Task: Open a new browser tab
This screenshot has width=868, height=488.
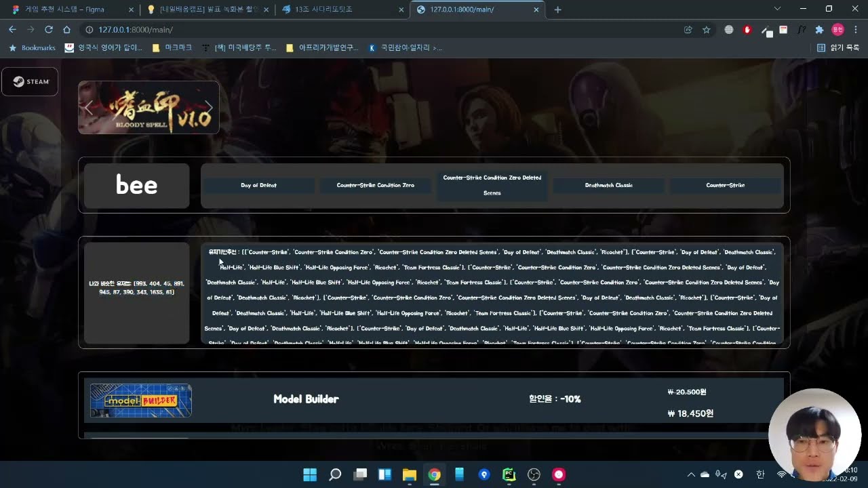Action: pyautogui.click(x=557, y=9)
